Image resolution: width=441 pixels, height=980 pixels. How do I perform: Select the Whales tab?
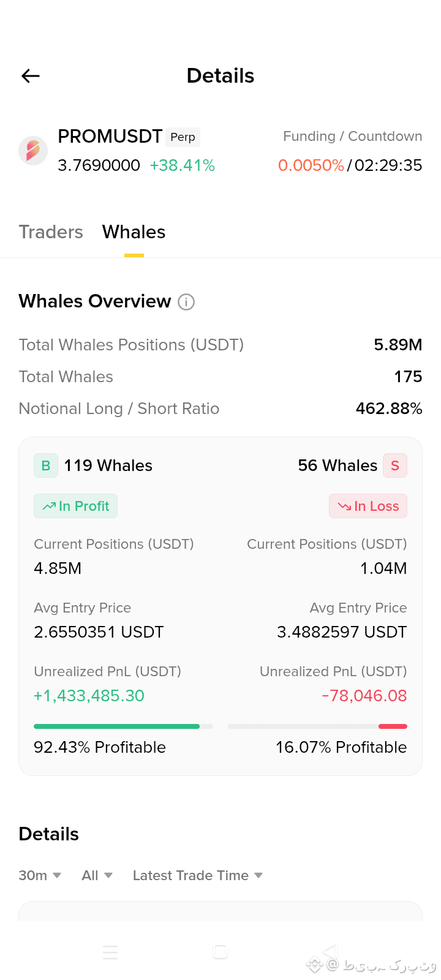pos(134,232)
